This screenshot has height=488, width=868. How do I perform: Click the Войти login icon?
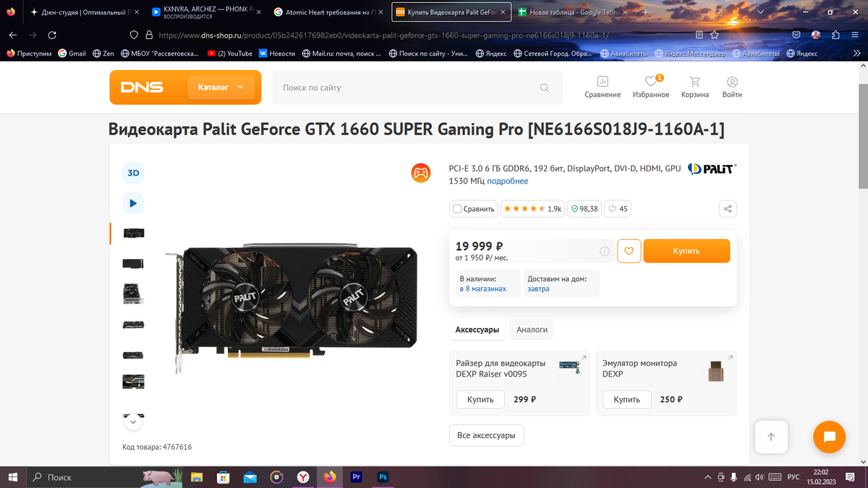pos(732,87)
